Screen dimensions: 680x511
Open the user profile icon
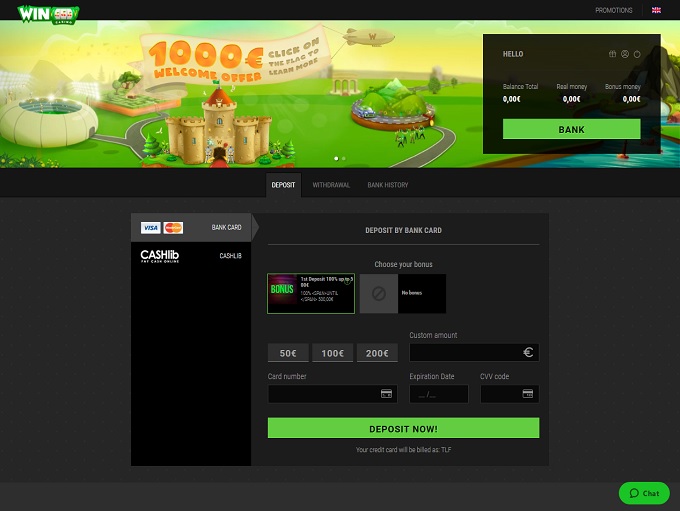pos(625,54)
